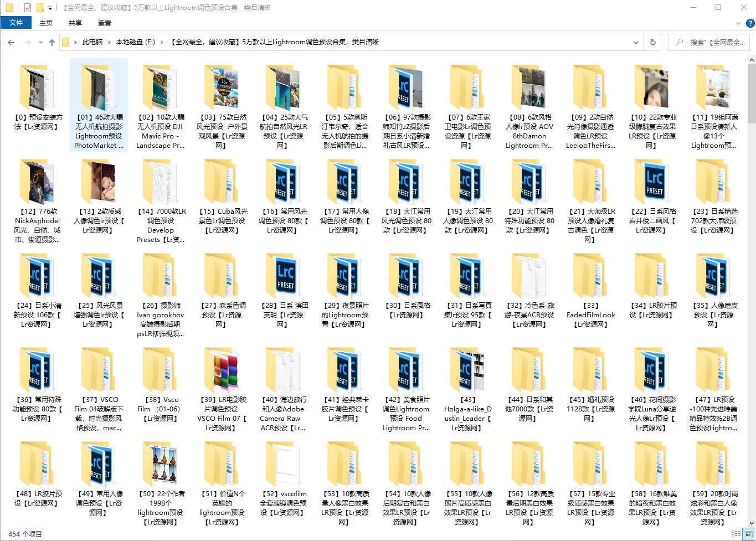Click the scrollbar down arrow
This screenshot has height=541, width=756.
coord(752,523)
